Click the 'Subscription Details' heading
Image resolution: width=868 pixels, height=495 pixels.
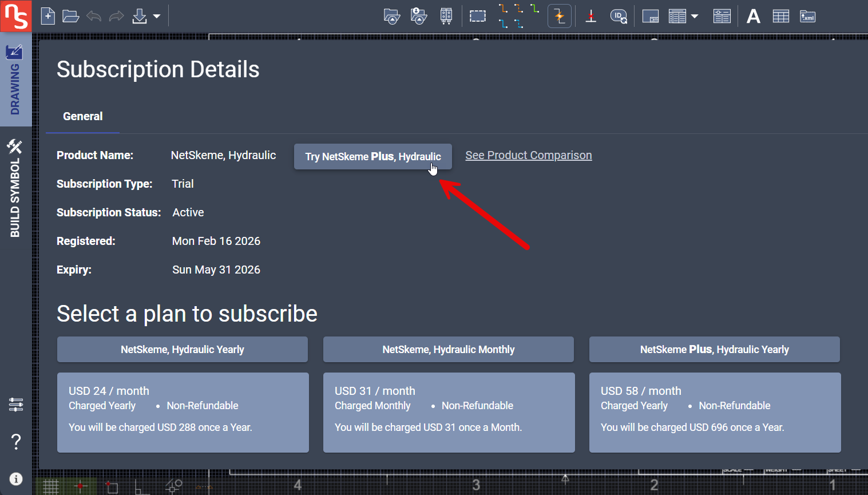tap(158, 69)
